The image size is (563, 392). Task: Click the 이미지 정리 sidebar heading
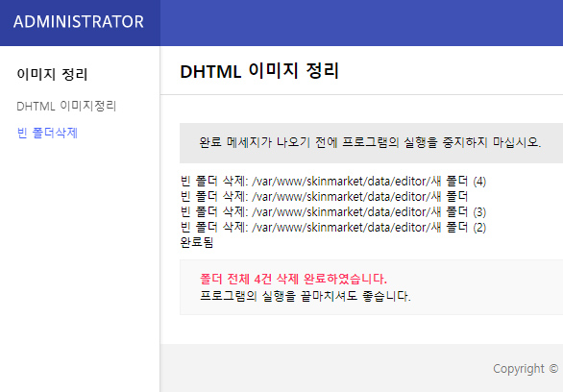pos(52,74)
